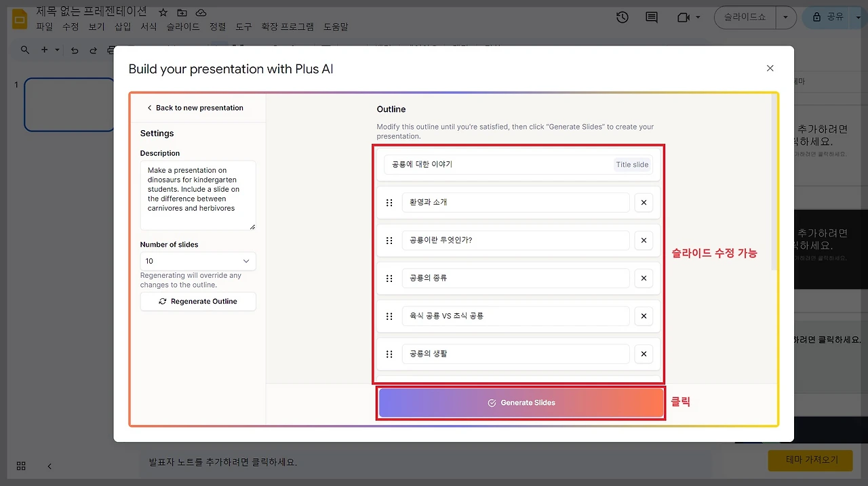Image resolution: width=868 pixels, height=486 pixels.
Task: Click the cloud save status icon
Action: [x=201, y=12]
